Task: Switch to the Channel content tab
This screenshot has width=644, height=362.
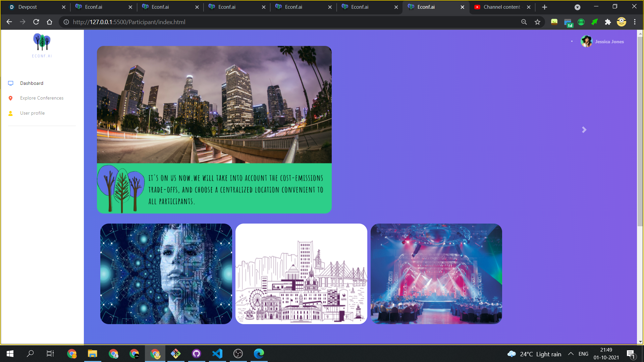Action: [x=501, y=7]
